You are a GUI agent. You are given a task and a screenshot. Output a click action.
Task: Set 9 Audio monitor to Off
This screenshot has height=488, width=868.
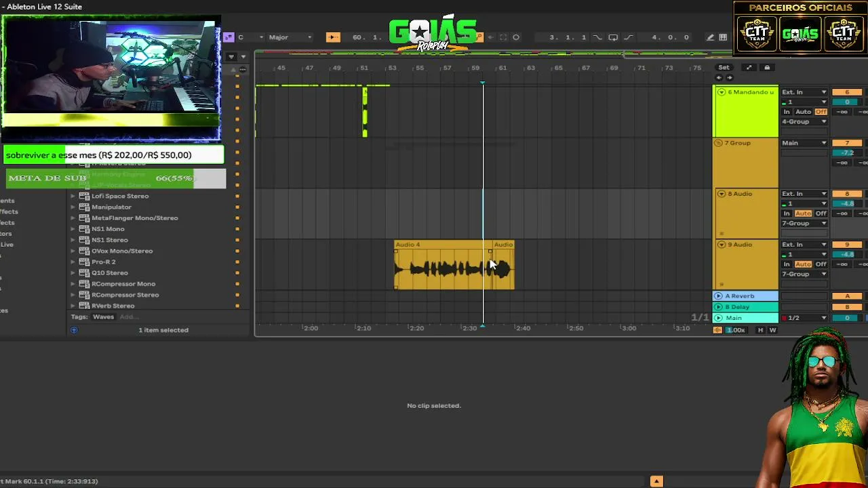coord(821,264)
